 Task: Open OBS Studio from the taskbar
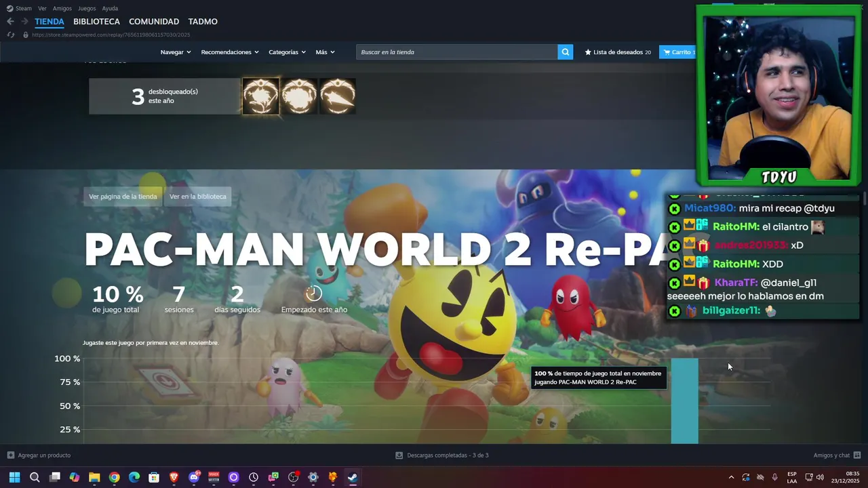click(294, 477)
